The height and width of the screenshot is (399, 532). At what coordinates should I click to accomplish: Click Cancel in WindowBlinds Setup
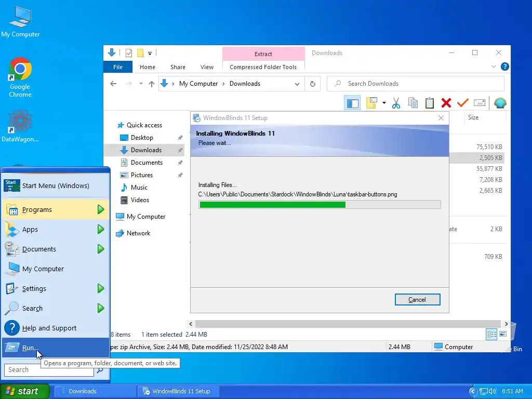(417, 300)
